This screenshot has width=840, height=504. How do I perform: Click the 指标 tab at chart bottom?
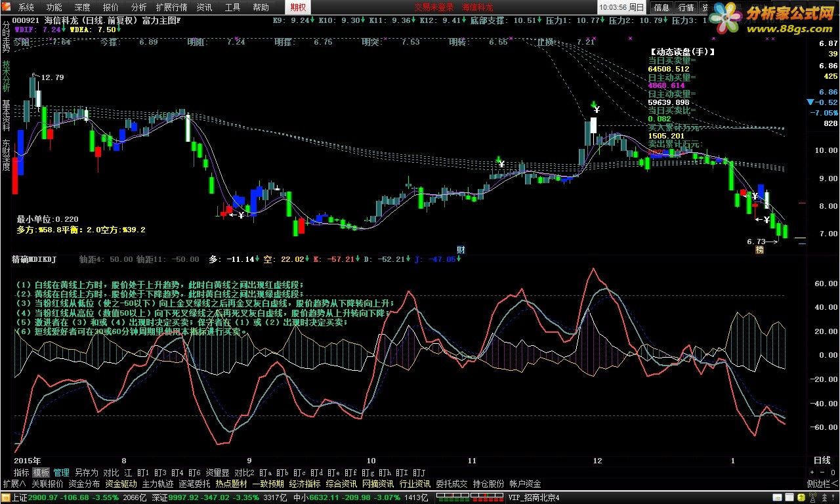pyautogui.click(x=22, y=472)
